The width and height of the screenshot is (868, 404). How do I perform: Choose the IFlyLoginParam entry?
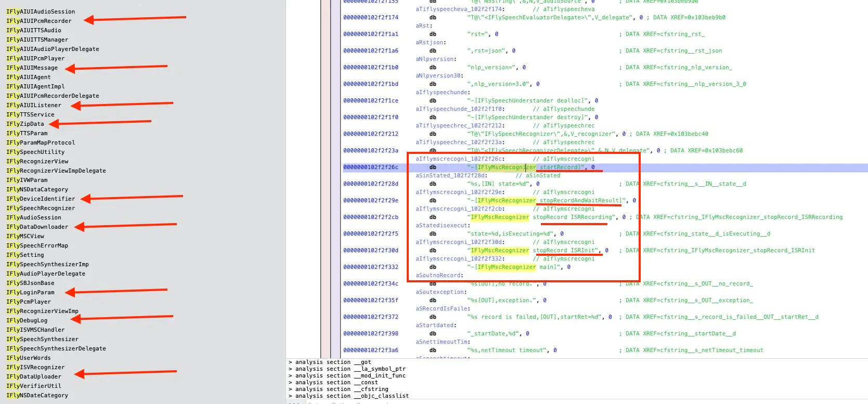coord(30,292)
